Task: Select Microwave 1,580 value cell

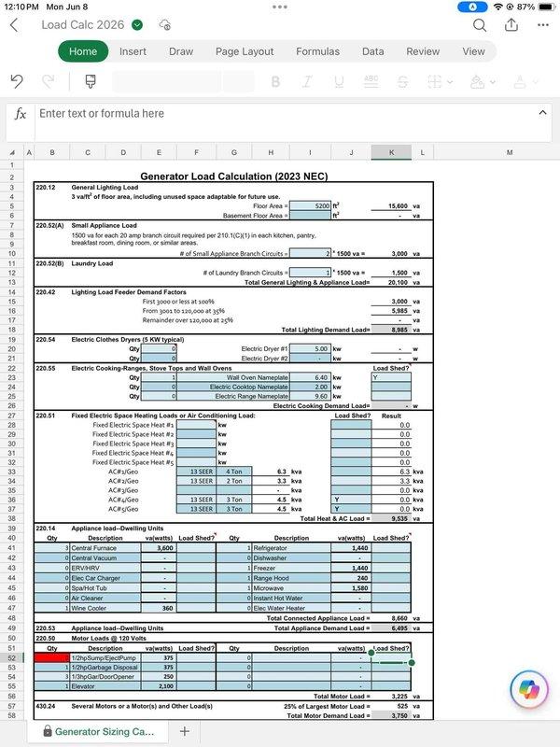Action: [351, 588]
